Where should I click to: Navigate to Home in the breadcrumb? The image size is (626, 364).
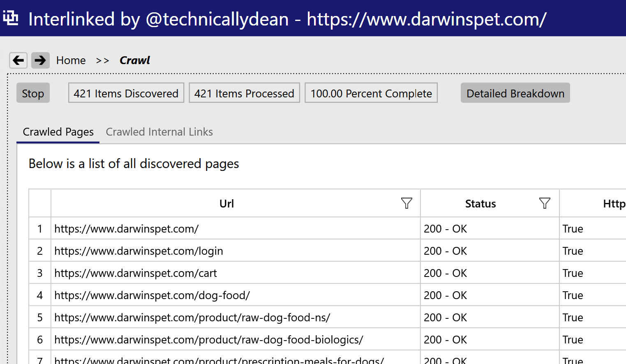pos(71,60)
